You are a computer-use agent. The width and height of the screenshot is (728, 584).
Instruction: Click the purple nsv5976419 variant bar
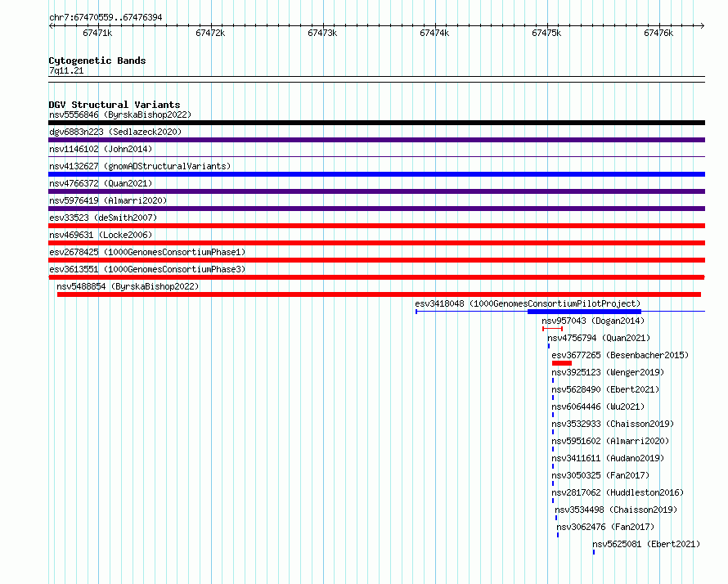point(376,209)
